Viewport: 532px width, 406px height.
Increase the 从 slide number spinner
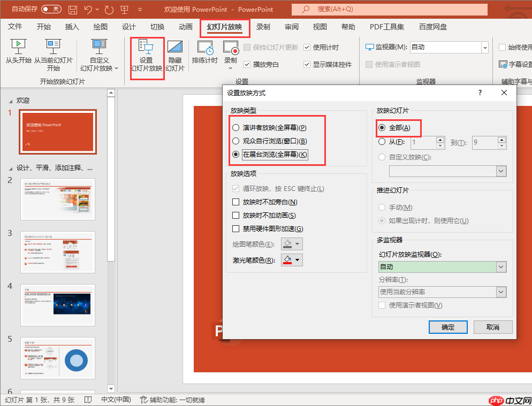click(440, 140)
